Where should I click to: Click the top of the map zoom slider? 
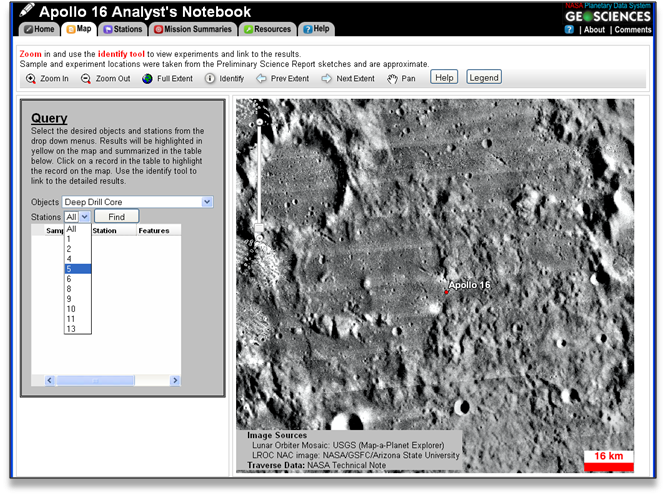[x=259, y=122]
